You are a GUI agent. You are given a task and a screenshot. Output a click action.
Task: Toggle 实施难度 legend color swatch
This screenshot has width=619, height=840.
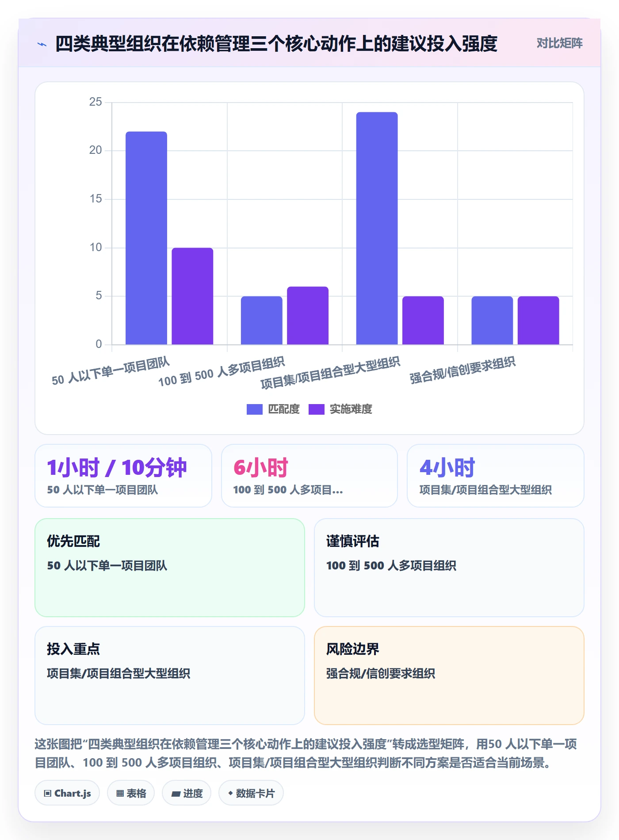(316, 409)
